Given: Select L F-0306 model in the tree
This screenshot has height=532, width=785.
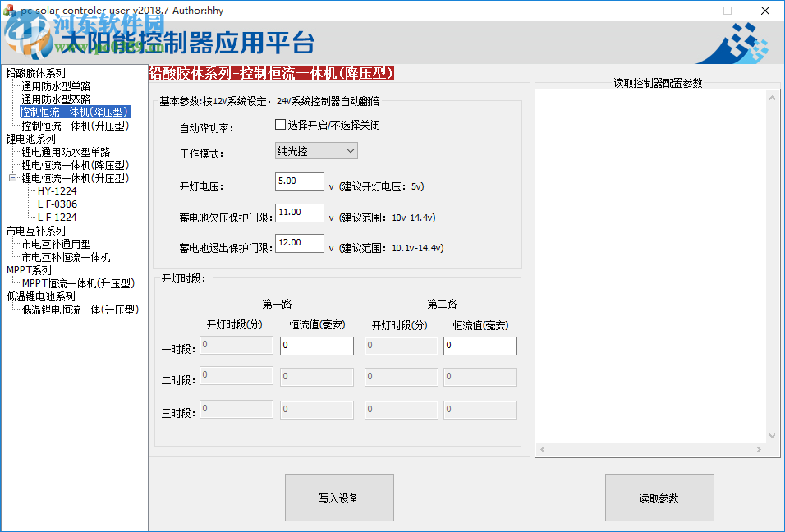Looking at the screenshot, I should [57, 204].
